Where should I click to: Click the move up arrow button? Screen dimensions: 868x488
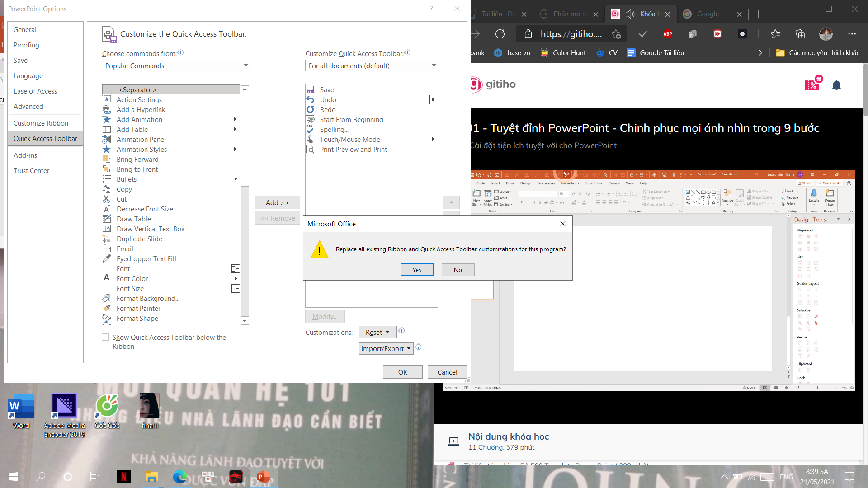point(451,202)
